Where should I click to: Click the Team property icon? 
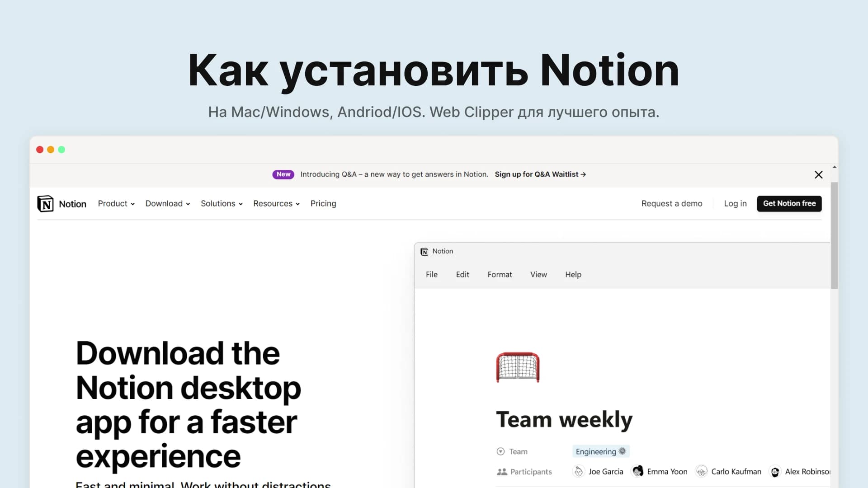pos(500,451)
